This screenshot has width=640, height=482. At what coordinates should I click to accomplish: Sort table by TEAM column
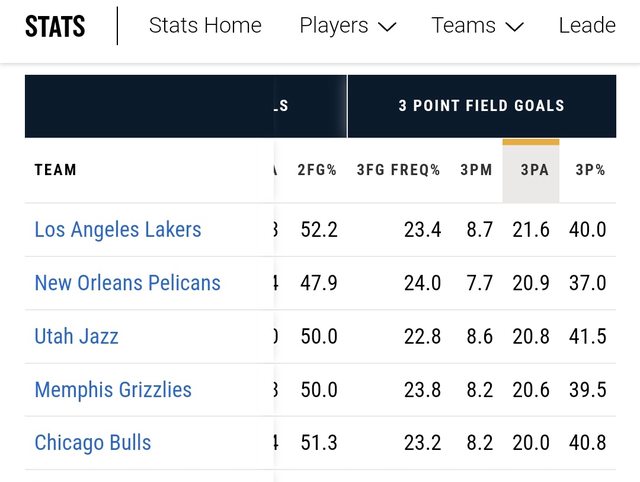pos(56,170)
